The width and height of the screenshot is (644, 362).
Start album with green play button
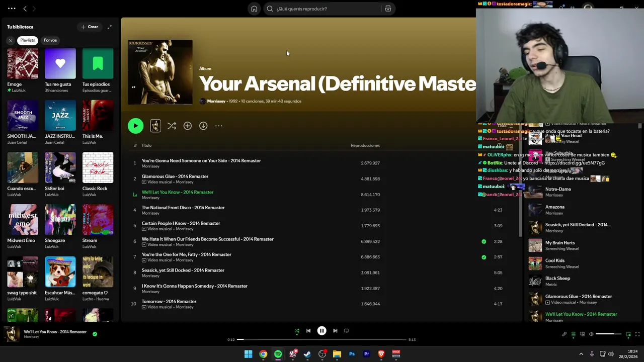pyautogui.click(x=135, y=126)
